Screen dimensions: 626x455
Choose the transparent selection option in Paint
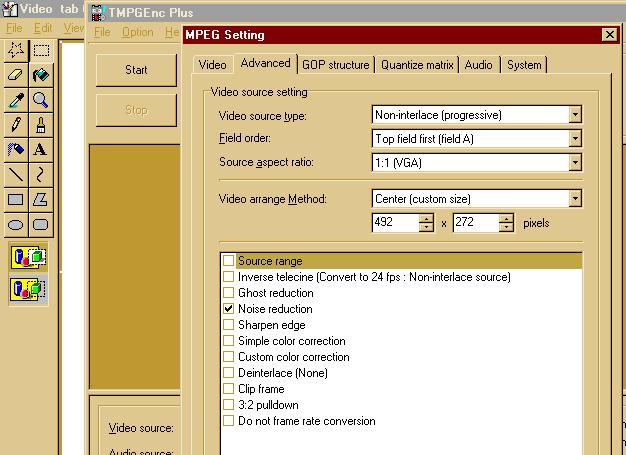[28, 289]
